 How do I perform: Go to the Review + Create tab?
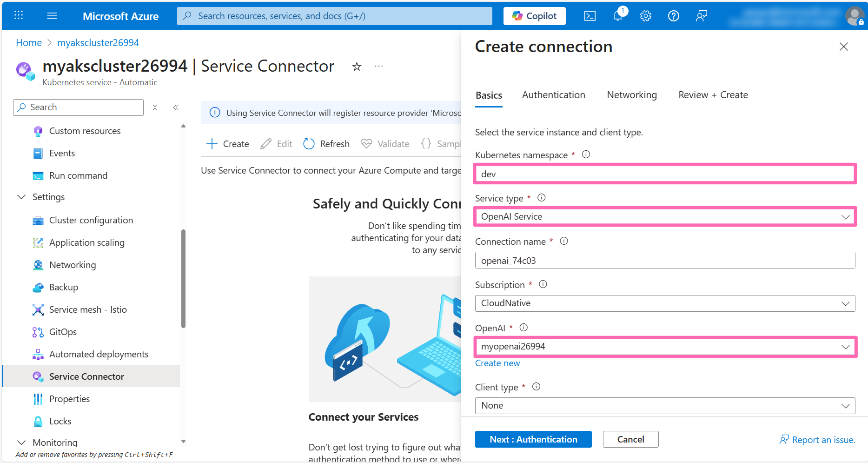click(x=713, y=95)
